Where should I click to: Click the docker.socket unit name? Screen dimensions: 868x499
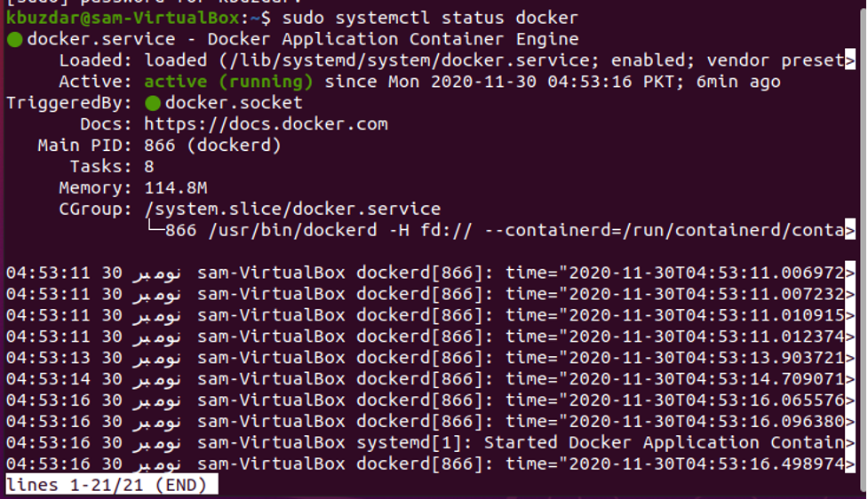click(x=234, y=103)
